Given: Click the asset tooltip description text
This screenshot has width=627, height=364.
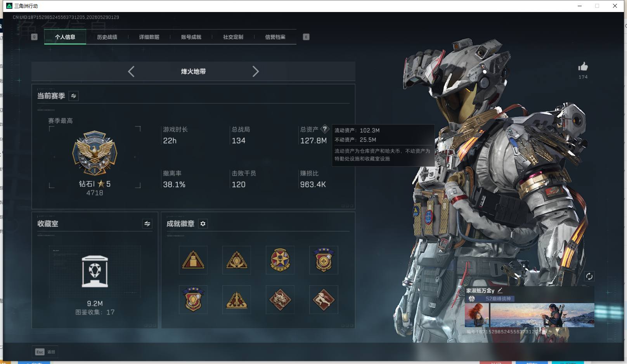Looking at the screenshot, I should point(382,155).
